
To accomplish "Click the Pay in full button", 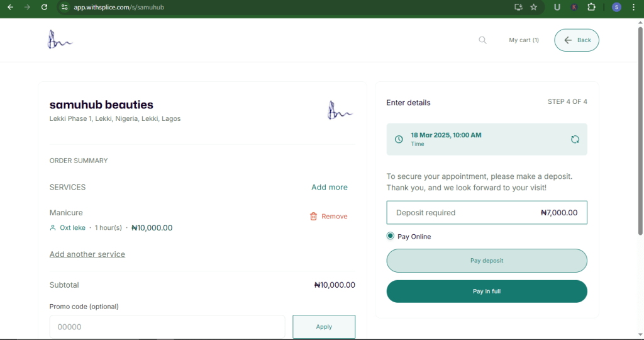I will (x=487, y=291).
